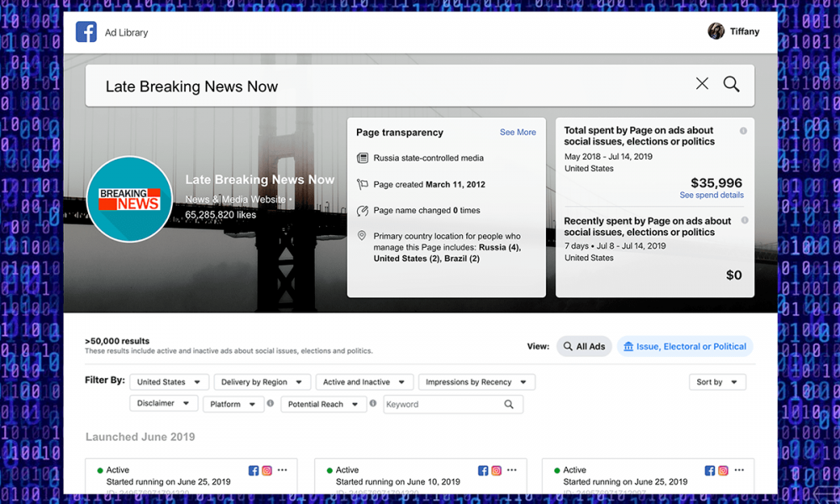Click the page name changed icon
Viewport: 840px width, 504px height.
tap(362, 211)
